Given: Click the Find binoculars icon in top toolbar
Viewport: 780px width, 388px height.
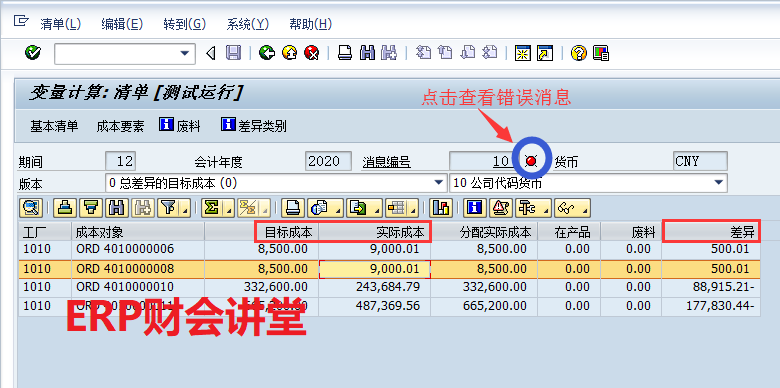Looking at the screenshot, I should click(367, 53).
